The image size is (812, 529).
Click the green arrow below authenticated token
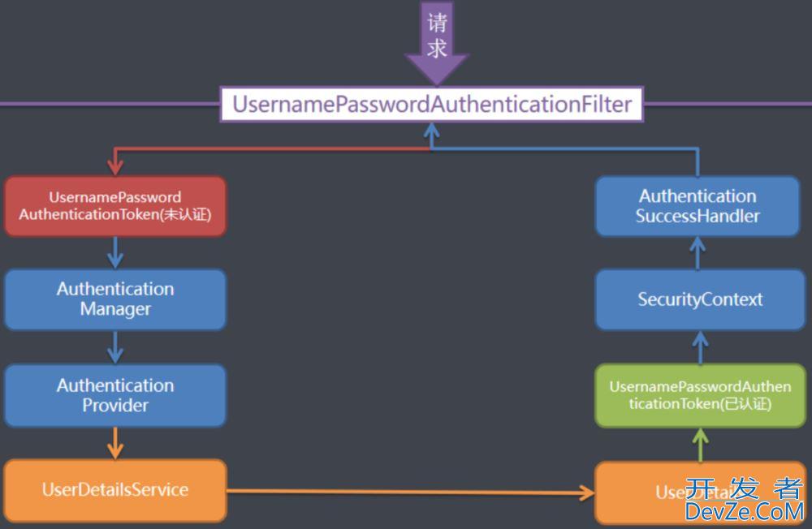700,445
